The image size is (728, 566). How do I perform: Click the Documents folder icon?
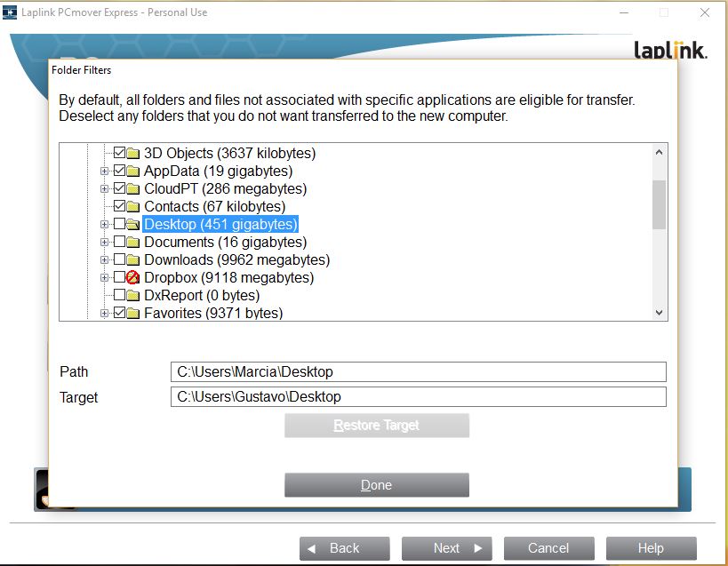tap(133, 243)
